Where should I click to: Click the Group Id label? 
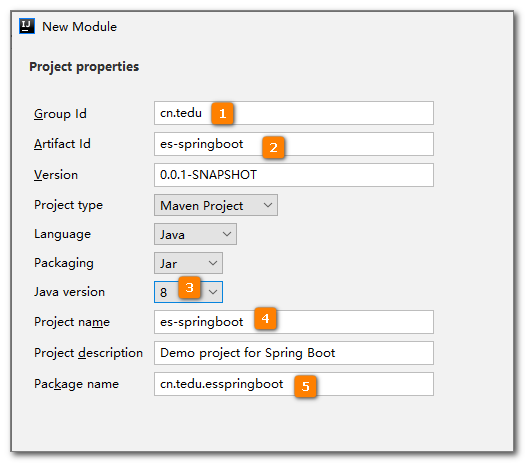[x=60, y=114]
